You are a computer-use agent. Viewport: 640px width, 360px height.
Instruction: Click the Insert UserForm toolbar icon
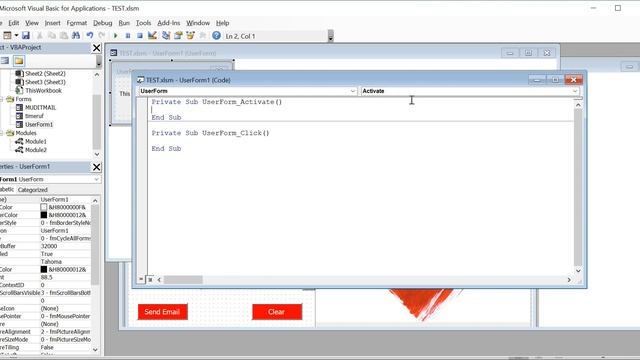7,36
